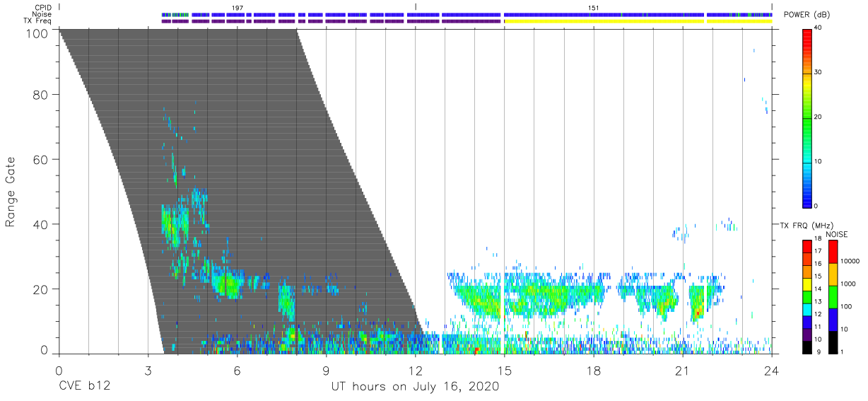The image size is (868, 401).
Task: Click the "20" tick on the power colorbar
Action: (818, 117)
